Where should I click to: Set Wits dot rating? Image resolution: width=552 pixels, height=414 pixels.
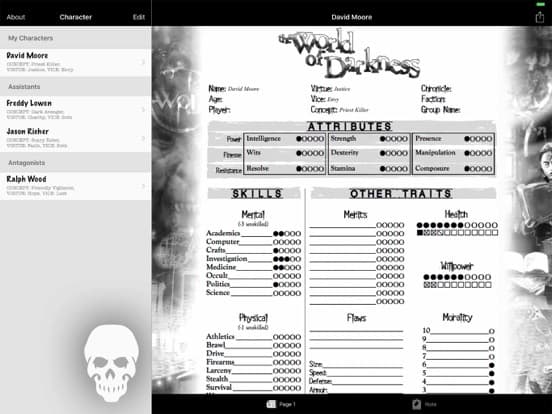coord(310,153)
